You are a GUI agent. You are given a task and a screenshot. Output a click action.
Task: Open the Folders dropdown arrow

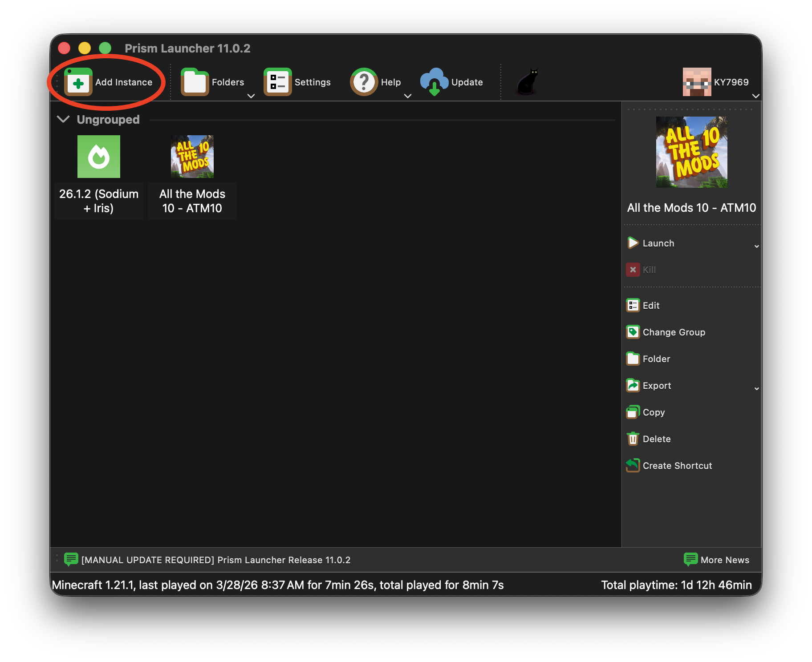[x=251, y=96]
